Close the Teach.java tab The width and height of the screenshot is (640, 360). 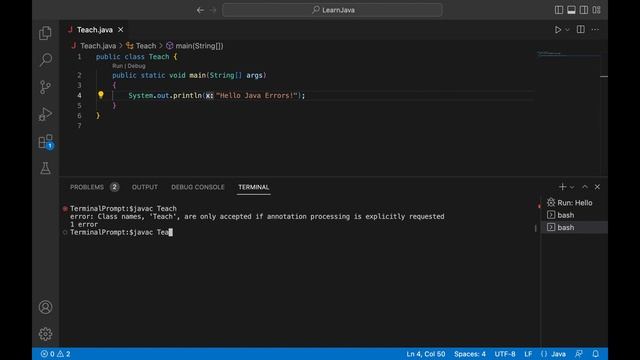tap(120, 30)
